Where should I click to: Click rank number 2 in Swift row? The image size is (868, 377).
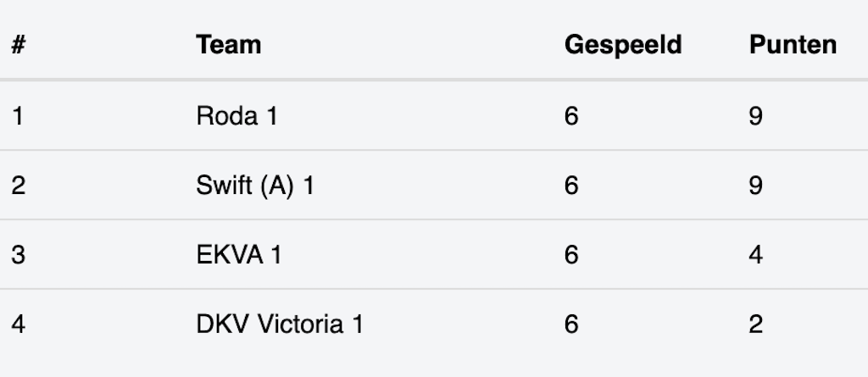click(x=18, y=186)
